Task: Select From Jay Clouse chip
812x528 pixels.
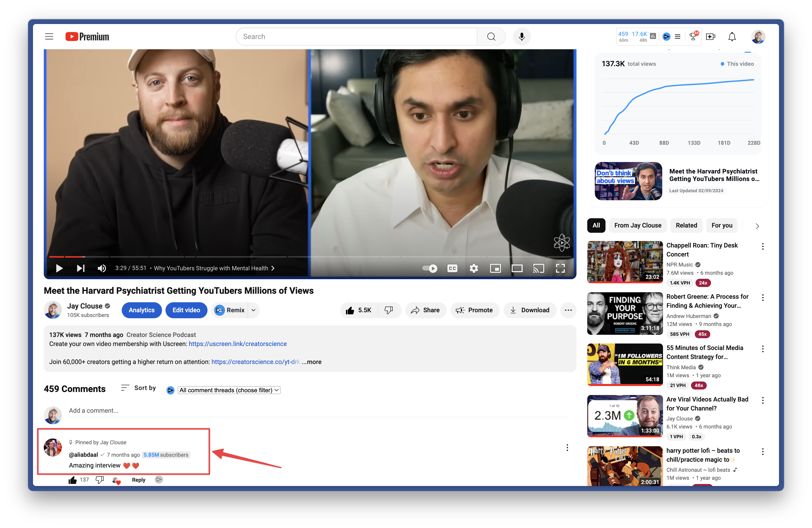Action: coord(638,225)
